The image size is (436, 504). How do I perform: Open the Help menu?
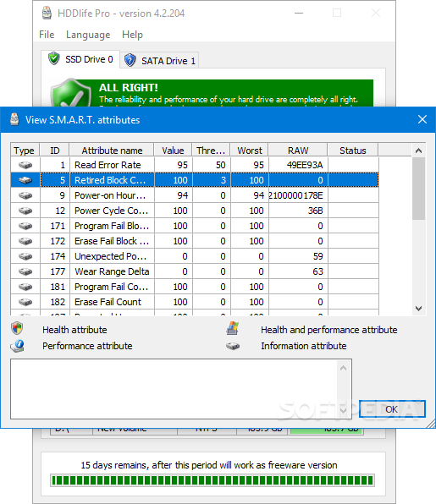click(x=132, y=35)
